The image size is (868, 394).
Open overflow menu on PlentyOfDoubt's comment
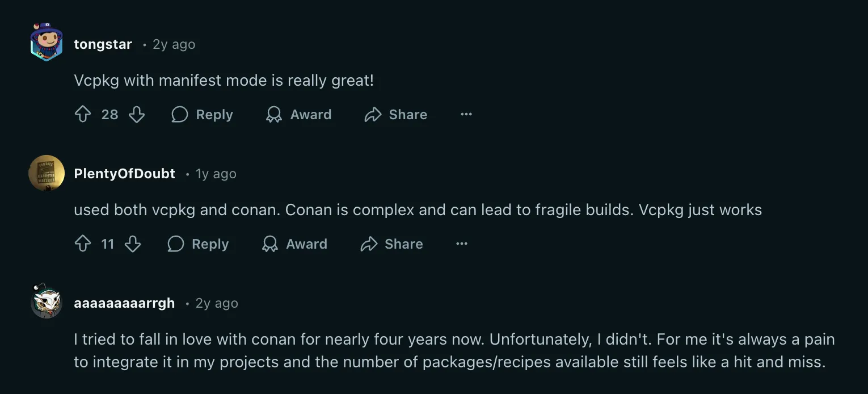461,244
